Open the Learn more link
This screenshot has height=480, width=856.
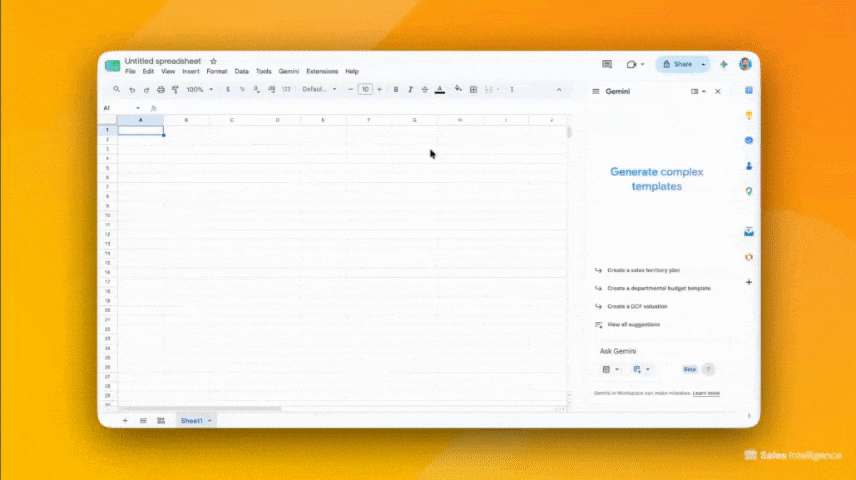706,393
